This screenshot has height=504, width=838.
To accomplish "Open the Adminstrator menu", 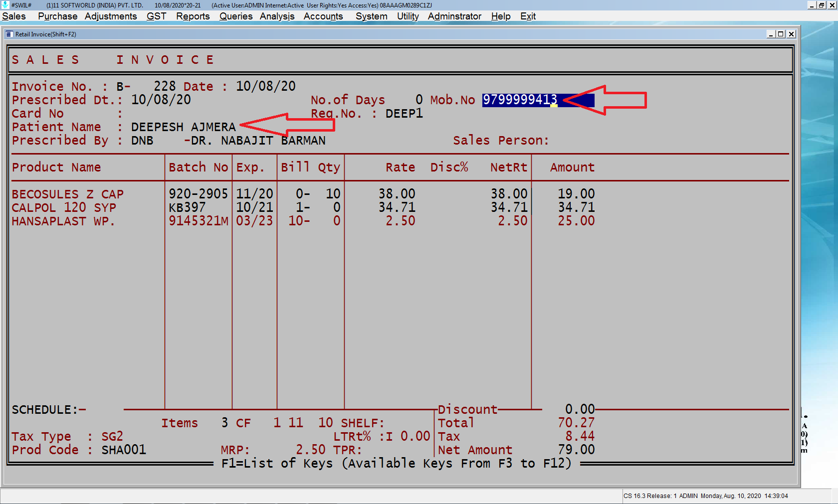I will (454, 16).
